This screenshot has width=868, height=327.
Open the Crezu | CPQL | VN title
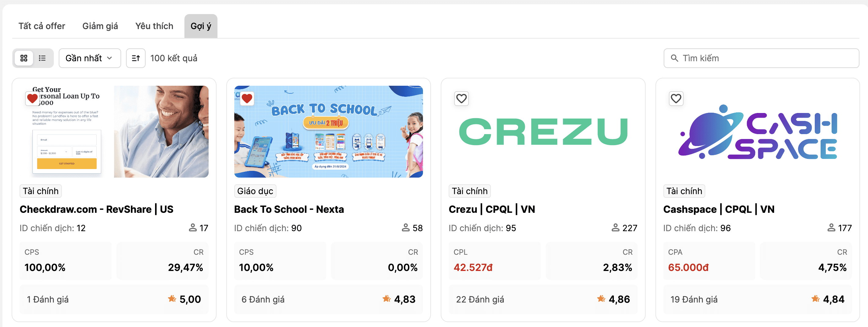pos(491,209)
